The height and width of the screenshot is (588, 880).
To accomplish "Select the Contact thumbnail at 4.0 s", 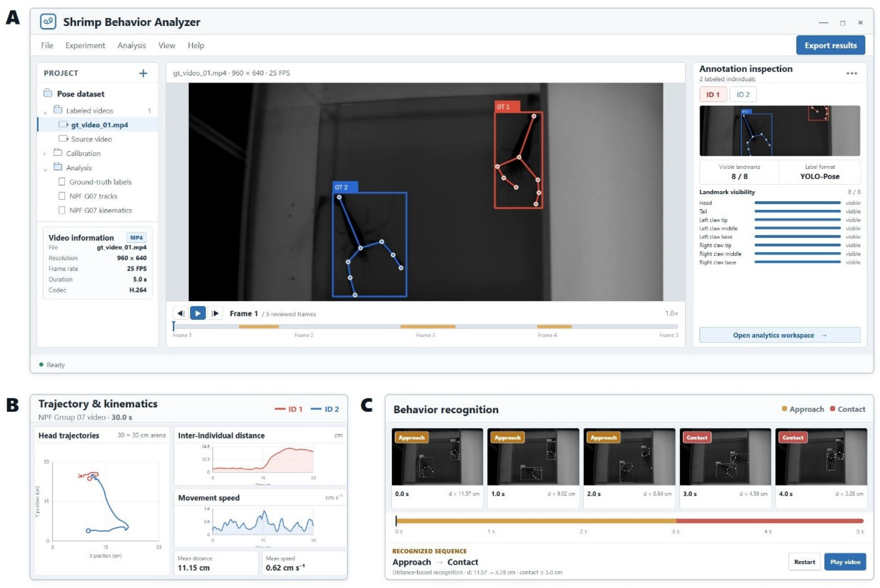I will [x=821, y=457].
